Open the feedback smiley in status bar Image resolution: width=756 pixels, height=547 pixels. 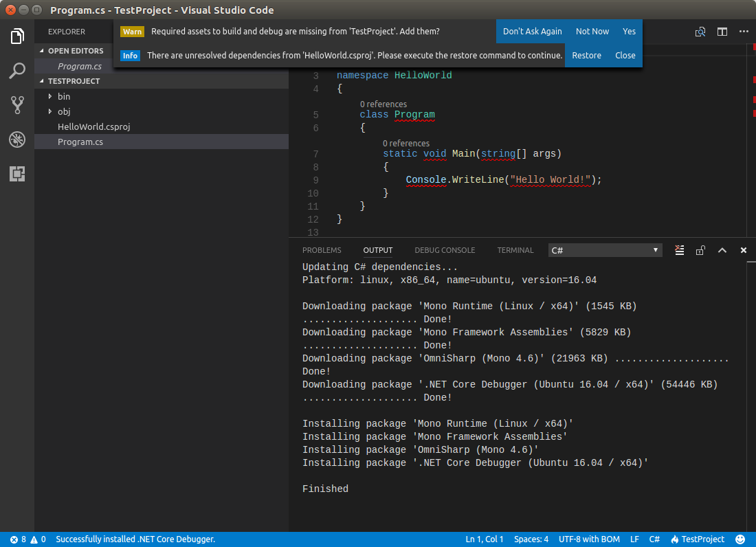pyautogui.click(x=740, y=539)
